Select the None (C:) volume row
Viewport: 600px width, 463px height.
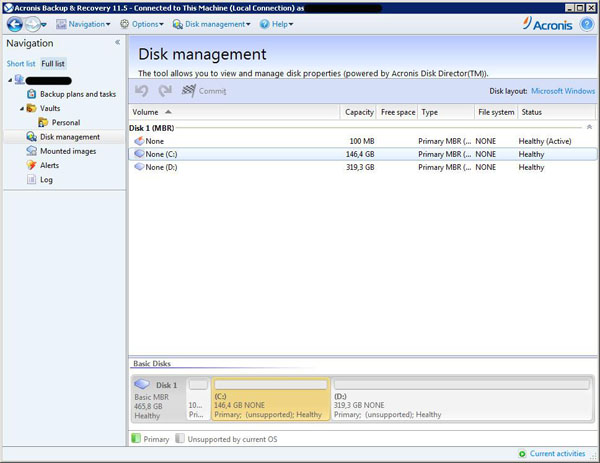[363, 154]
